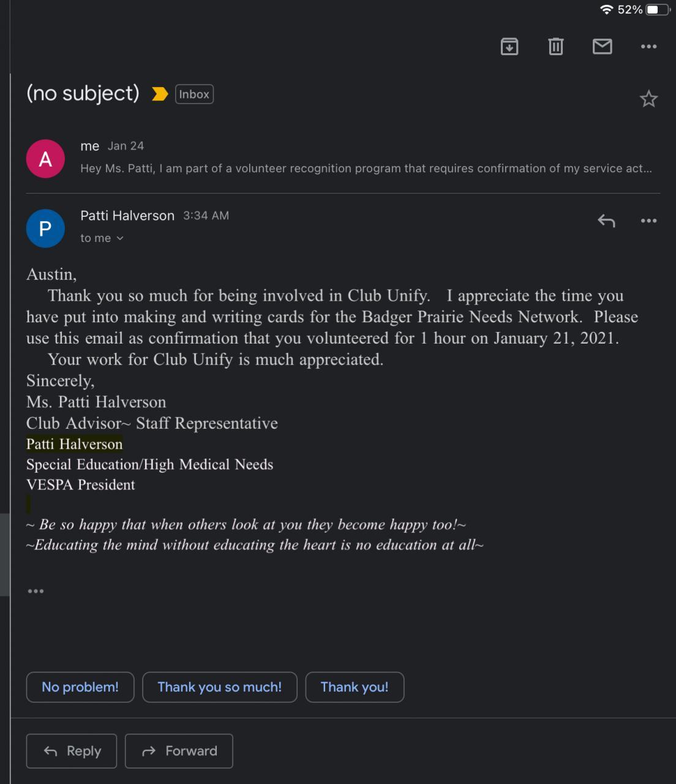Expand recipient details next to "to me"

[x=120, y=238]
